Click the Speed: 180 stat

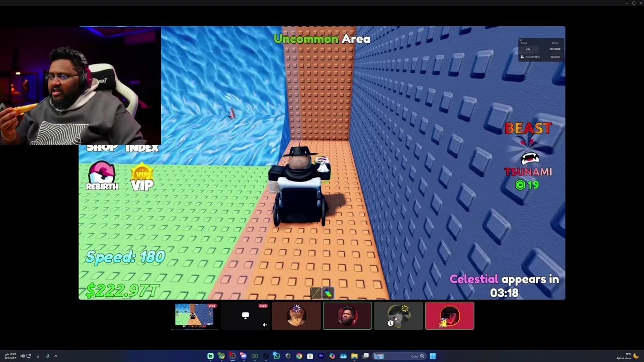click(125, 257)
